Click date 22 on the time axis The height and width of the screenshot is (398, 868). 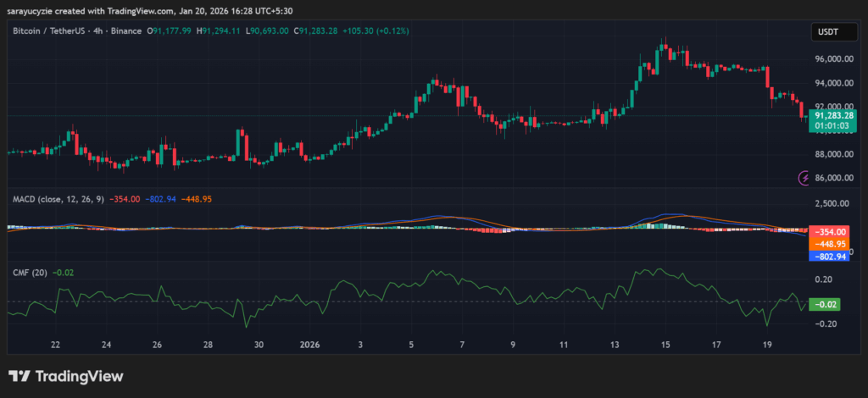tap(55, 345)
